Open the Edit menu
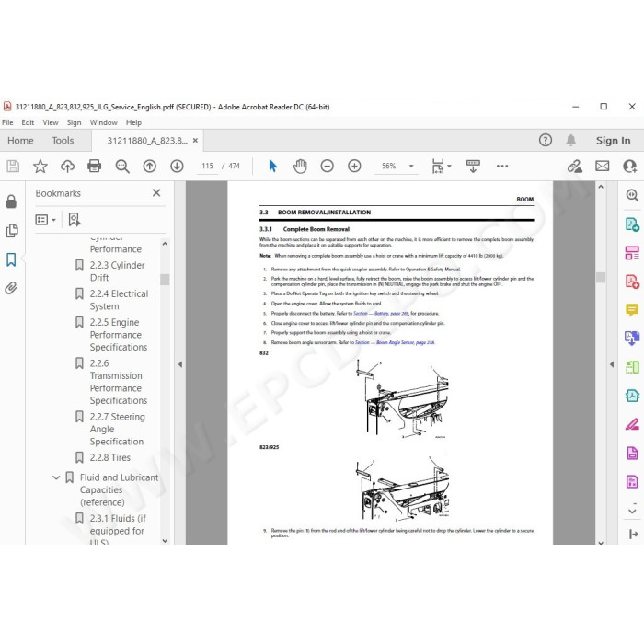This screenshot has width=644, height=644. [28, 122]
